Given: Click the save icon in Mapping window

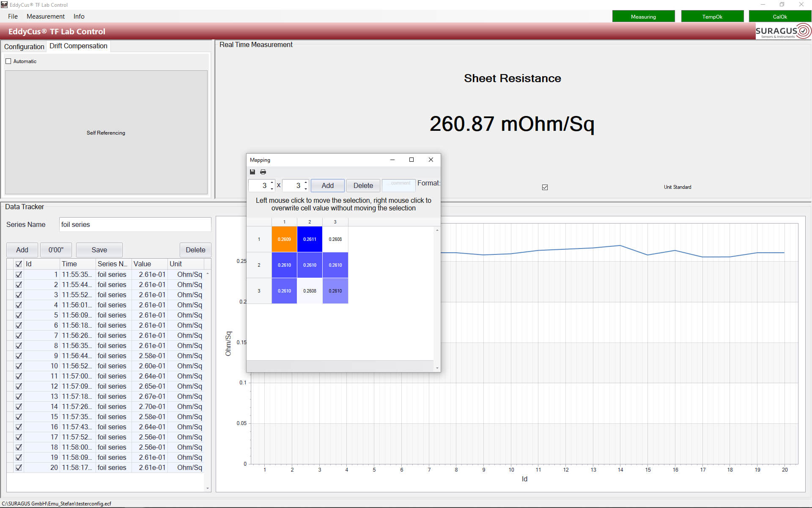Looking at the screenshot, I should point(252,172).
